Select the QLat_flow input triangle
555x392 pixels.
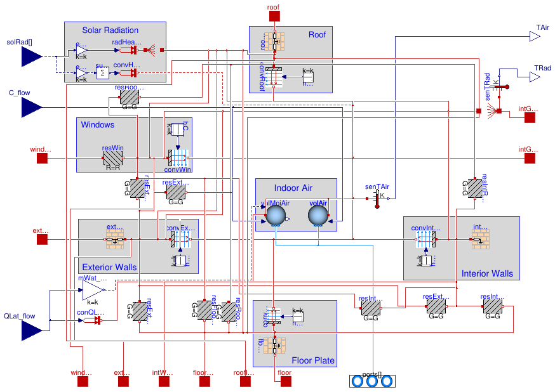pyautogui.click(x=32, y=331)
